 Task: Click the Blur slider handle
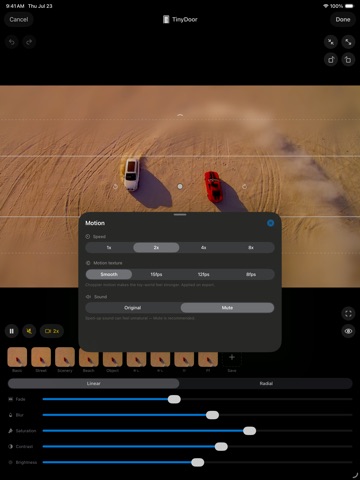tap(212, 415)
